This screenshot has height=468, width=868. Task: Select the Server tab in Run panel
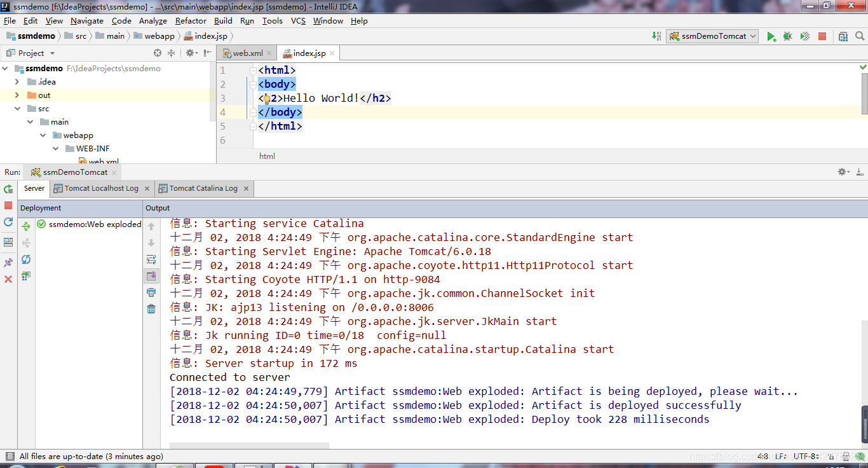34,188
